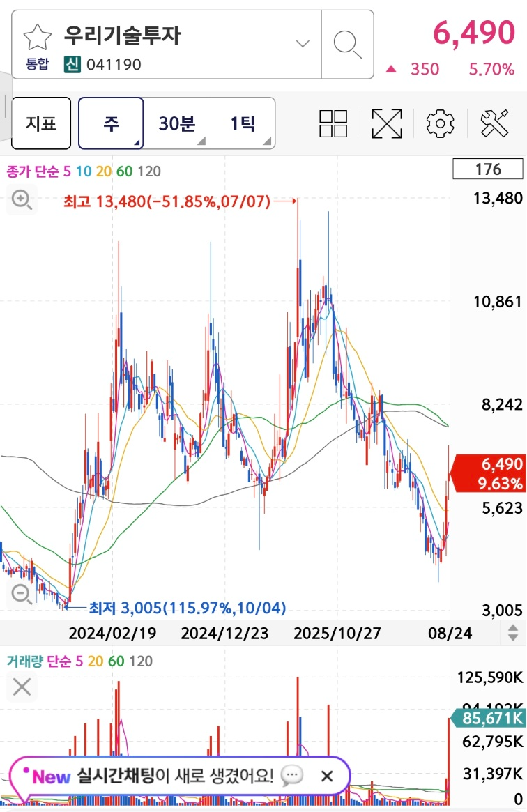Open chart settings gear

440,124
